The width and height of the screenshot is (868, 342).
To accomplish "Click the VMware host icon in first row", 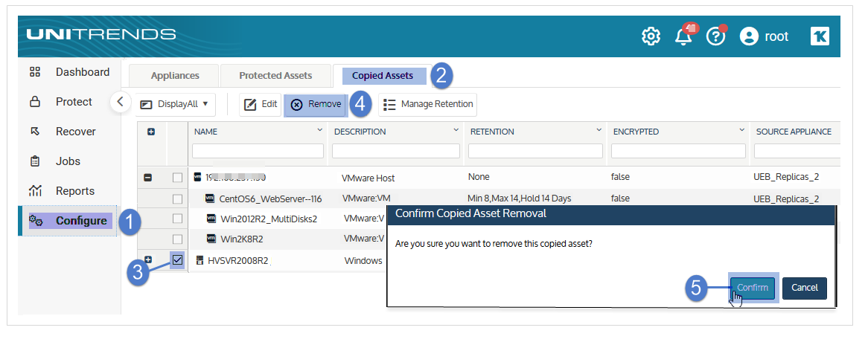I will coord(197,178).
